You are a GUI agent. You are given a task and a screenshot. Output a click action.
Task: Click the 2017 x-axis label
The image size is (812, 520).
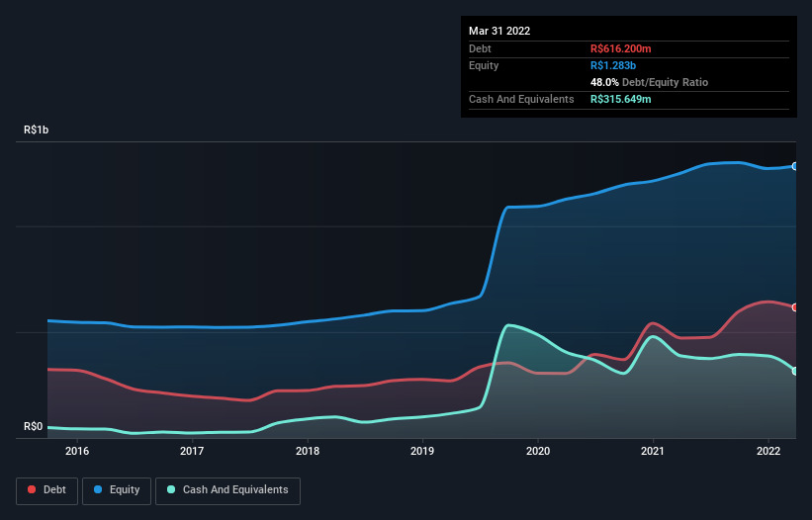click(x=192, y=451)
